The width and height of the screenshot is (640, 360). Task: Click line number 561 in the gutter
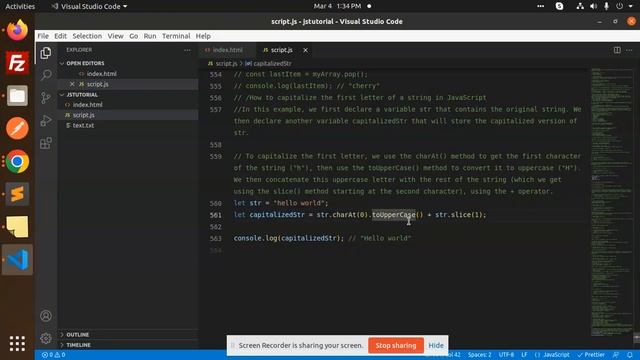click(216, 215)
